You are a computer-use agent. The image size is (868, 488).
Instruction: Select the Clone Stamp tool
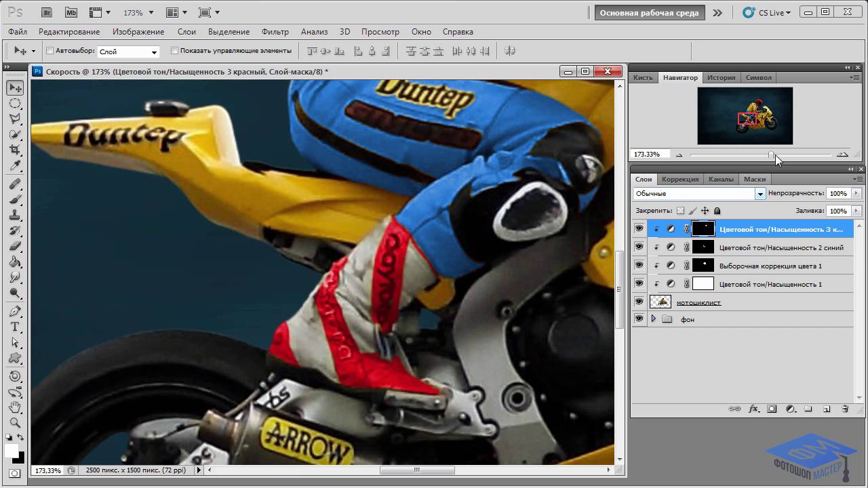click(x=15, y=216)
